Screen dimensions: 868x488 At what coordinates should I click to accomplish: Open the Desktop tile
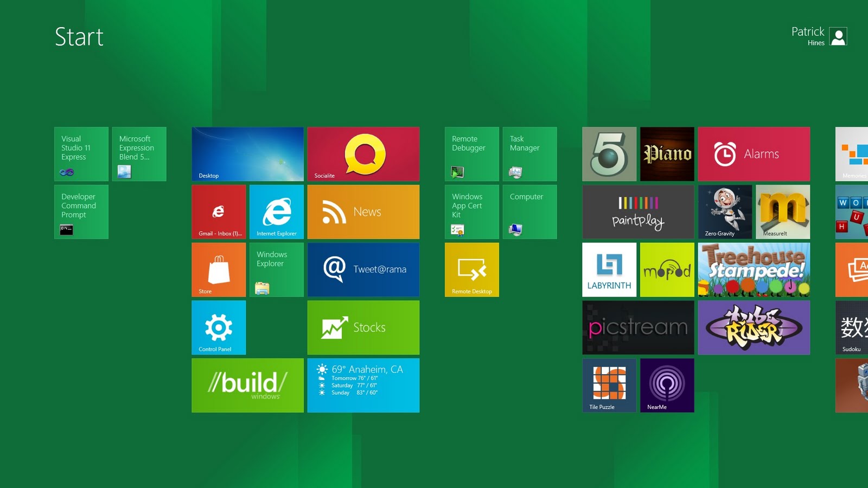[x=247, y=154]
